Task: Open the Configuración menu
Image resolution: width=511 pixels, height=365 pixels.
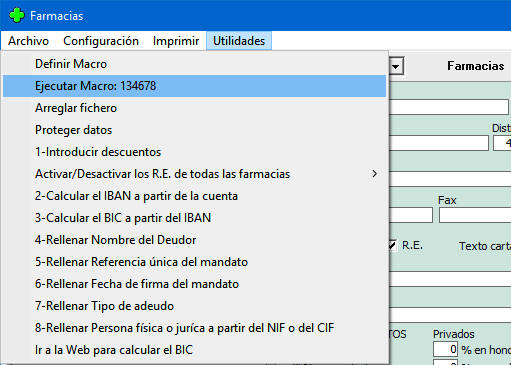Action: coord(101,41)
